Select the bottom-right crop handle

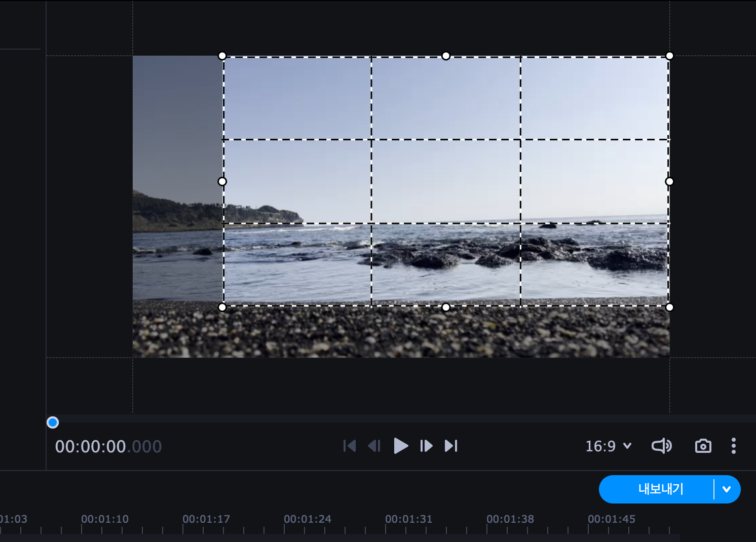(x=669, y=307)
